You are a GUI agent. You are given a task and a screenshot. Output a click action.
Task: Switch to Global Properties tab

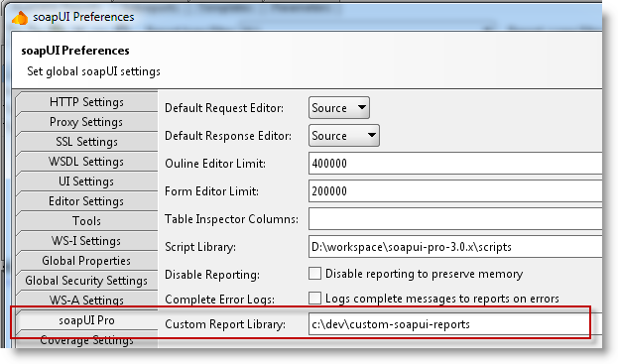click(86, 261)
